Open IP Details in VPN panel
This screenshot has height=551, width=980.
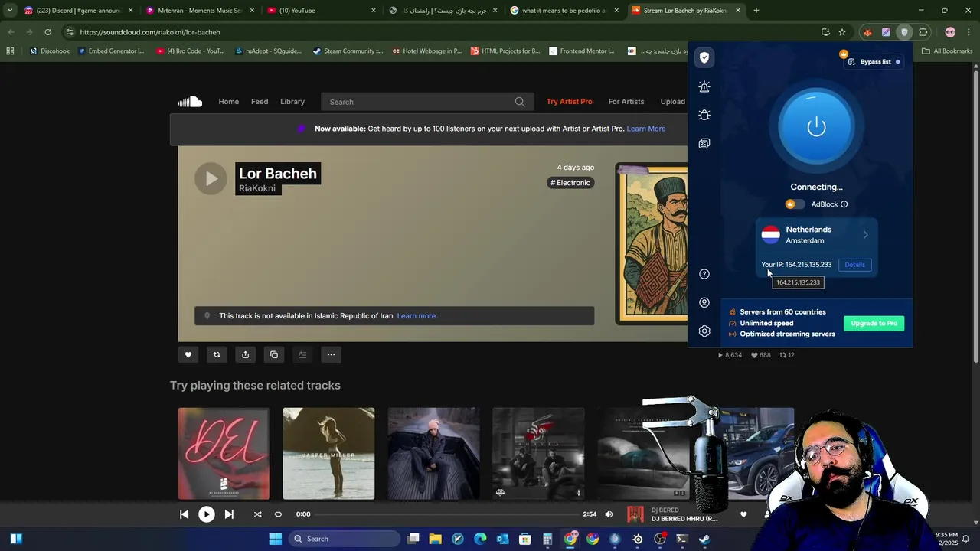coord(854,265)
